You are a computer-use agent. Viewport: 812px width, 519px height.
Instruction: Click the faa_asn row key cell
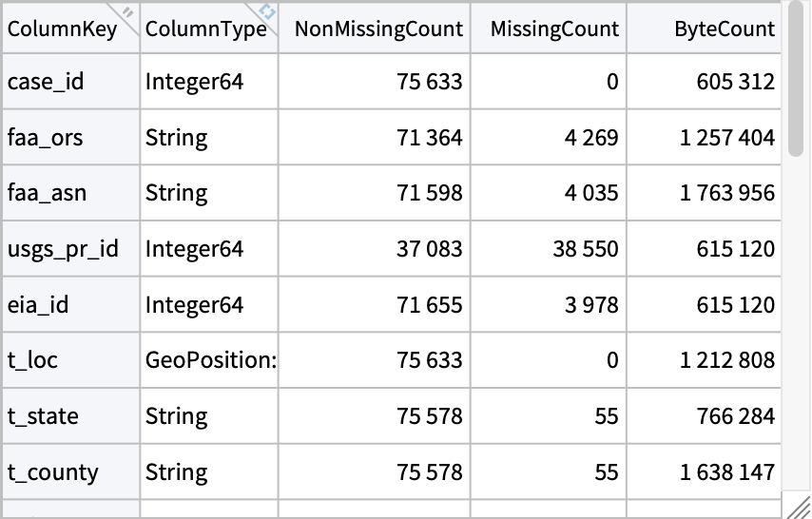[47, 193]
